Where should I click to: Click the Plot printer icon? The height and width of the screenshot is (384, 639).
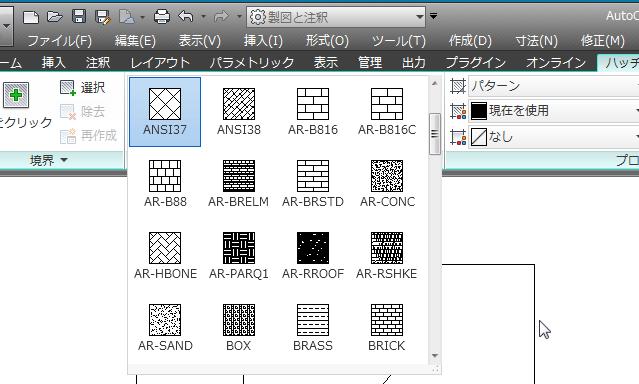(162, 17)
